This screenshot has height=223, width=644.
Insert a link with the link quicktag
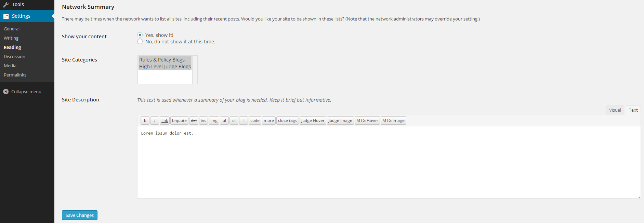(165, 121)
